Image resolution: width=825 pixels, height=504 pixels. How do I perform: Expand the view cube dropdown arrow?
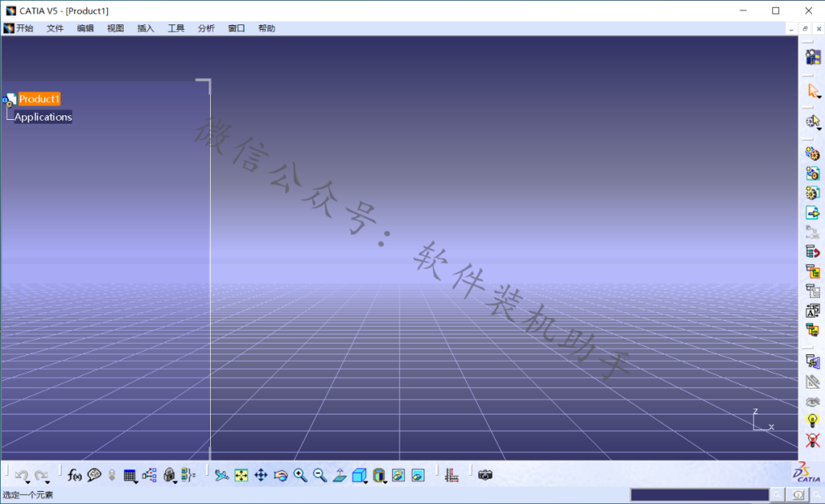pos(366,481)
